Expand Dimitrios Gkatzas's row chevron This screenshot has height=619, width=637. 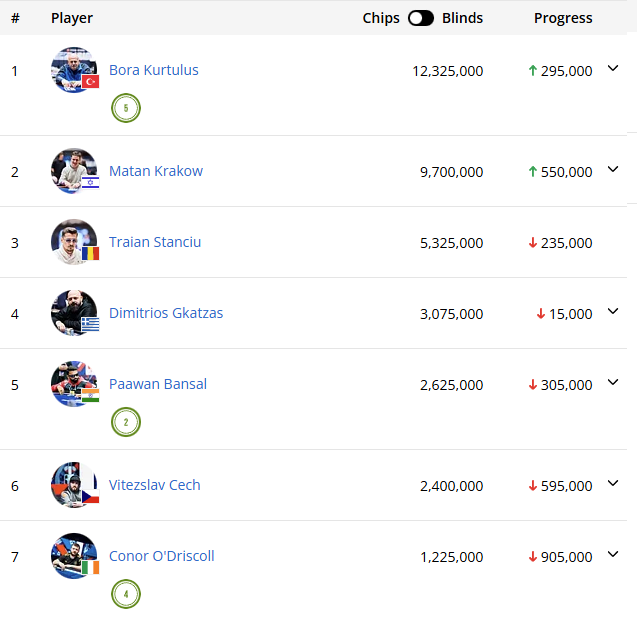click(614, 312)
